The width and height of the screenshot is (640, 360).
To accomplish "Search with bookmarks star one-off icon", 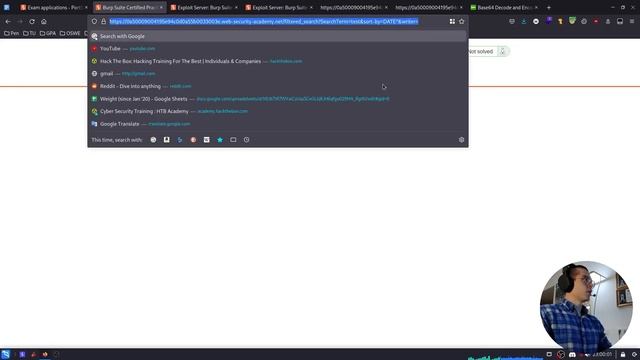I will pos(220,140).
